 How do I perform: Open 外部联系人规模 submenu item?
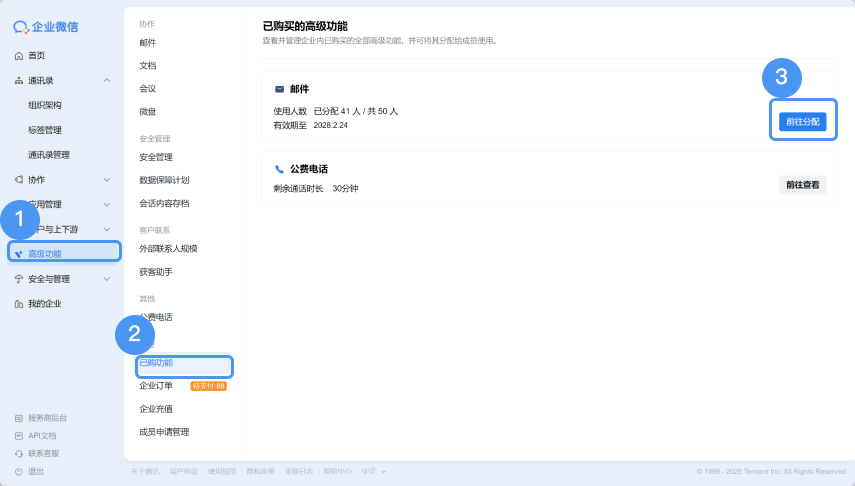coord(168,249)
